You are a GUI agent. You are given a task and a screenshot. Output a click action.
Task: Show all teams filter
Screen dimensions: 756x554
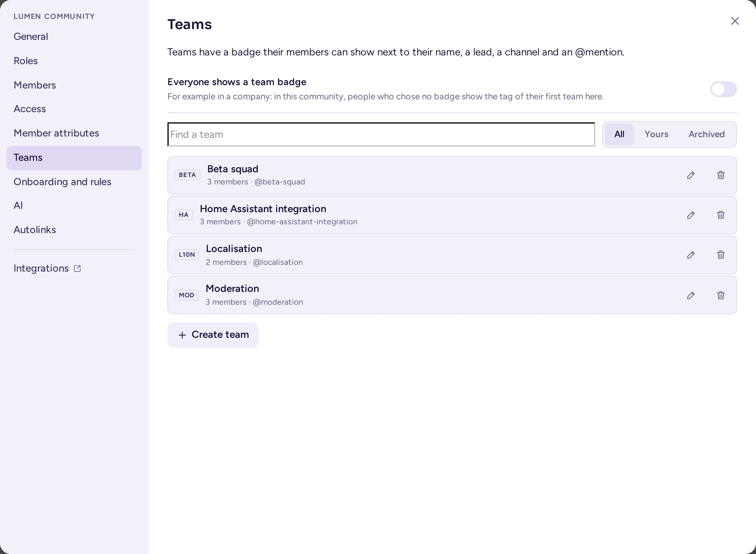[619, 134]
